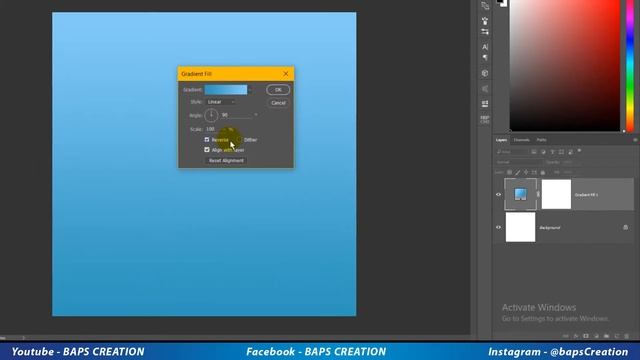Click the Add layer style fx icon

pos(576,336)
